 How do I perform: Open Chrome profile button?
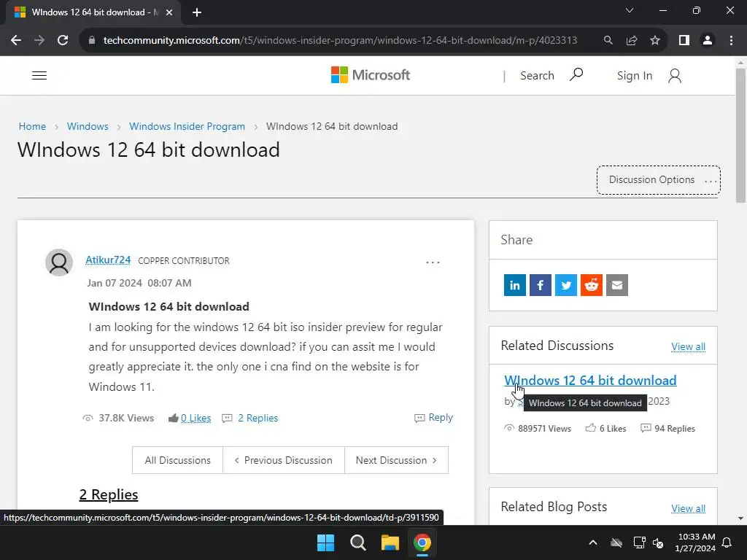click(x=708, y=40)
